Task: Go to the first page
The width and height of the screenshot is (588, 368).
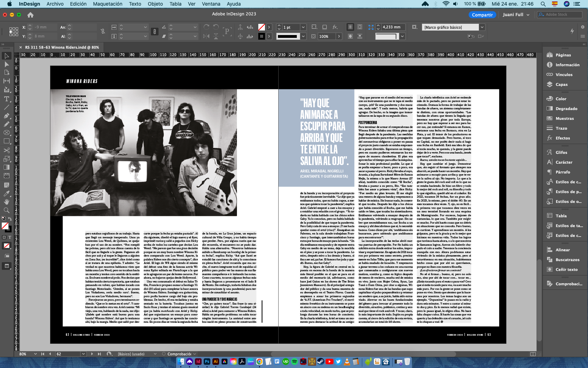Action: point(43,354)
